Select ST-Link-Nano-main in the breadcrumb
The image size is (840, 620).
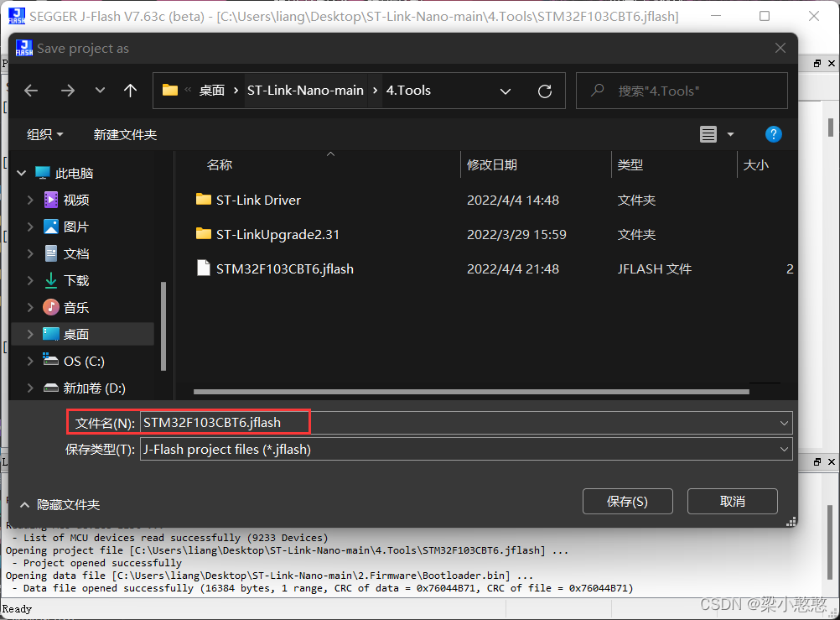305,91
